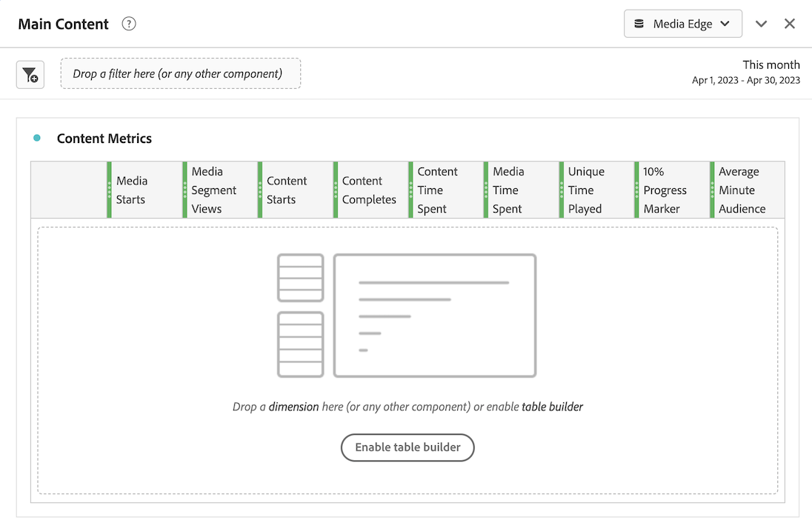The image size is (812, 529).
Task: Click the teal Content Metrics color dot
Action: click(37, 138)
